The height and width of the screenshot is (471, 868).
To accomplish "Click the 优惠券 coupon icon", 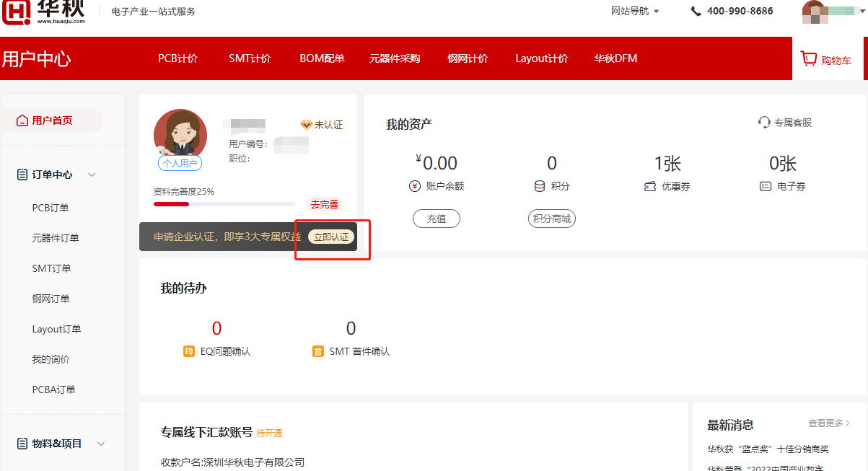I will coord(650,186).
